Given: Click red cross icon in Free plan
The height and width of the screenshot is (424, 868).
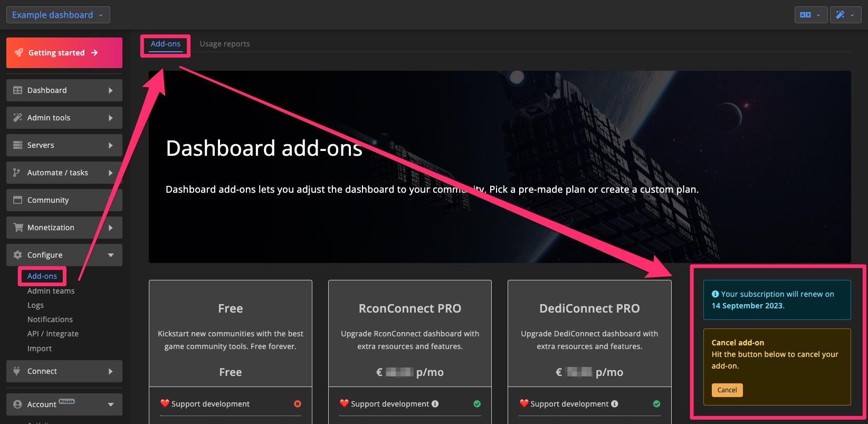Looking at the screenshot, I should [298, 404].
